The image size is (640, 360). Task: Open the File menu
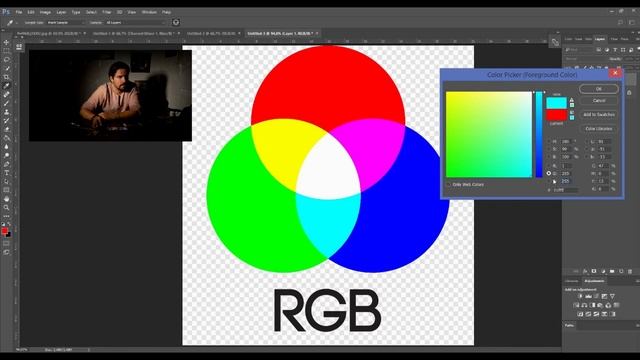click(19, 12)
